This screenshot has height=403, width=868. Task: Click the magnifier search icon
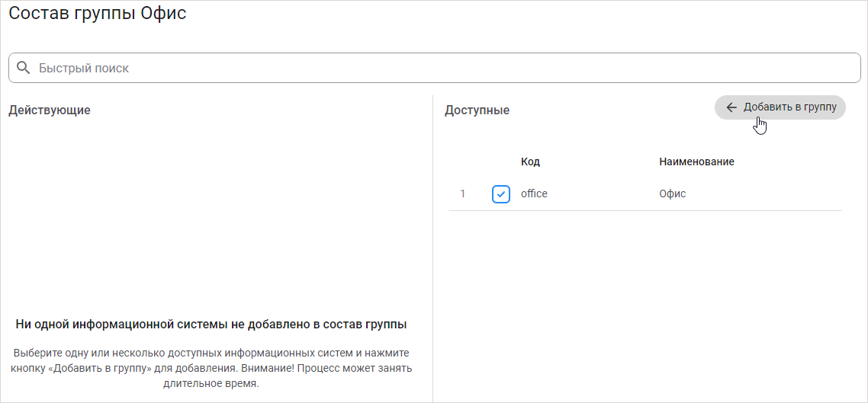(23, 68)
